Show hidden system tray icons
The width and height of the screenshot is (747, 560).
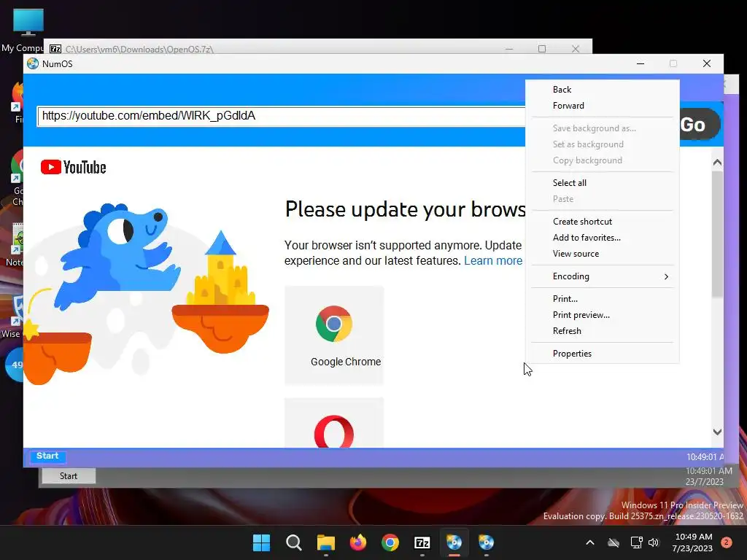click(589, 542)
